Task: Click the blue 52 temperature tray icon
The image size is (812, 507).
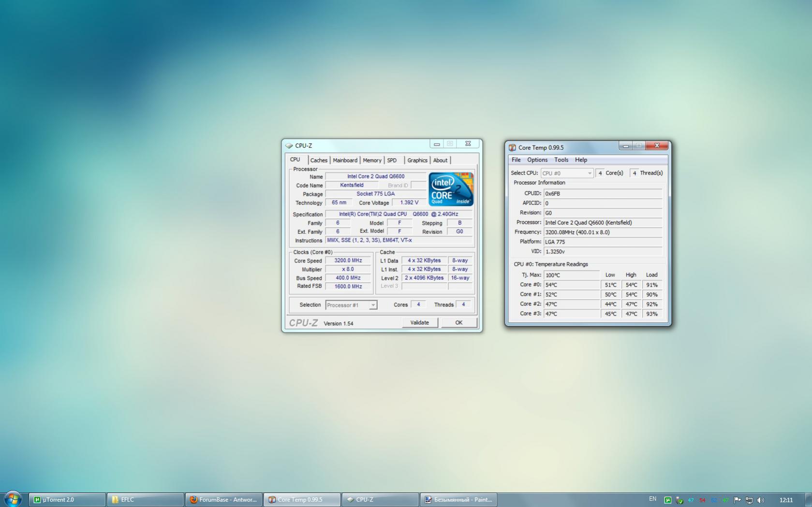Action: click(714, 500)
